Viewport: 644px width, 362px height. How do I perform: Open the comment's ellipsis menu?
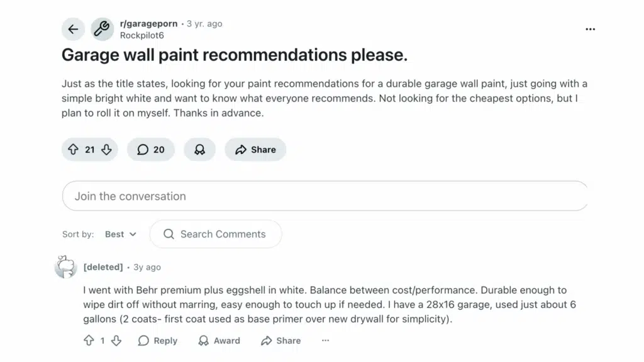(x=325, y=340)
